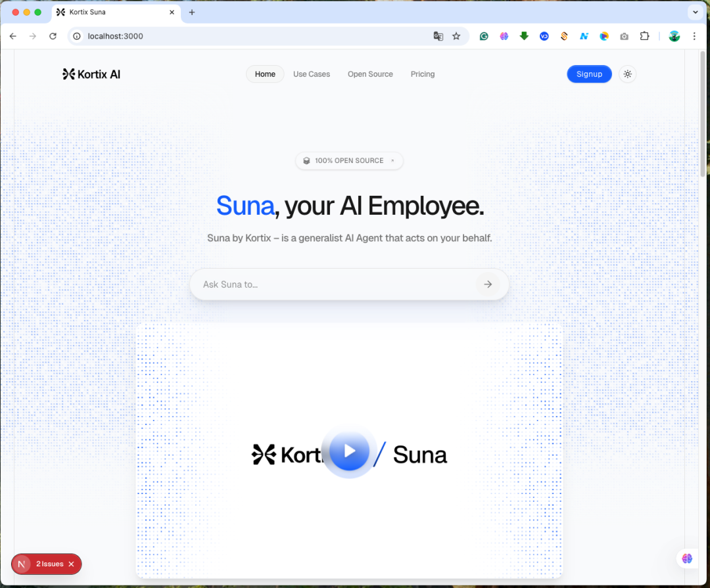Image resolution: width=710 pixels, height=588 pixels.
Task: Toggle the light/dark theme sun icon
Action: [627, 74]
